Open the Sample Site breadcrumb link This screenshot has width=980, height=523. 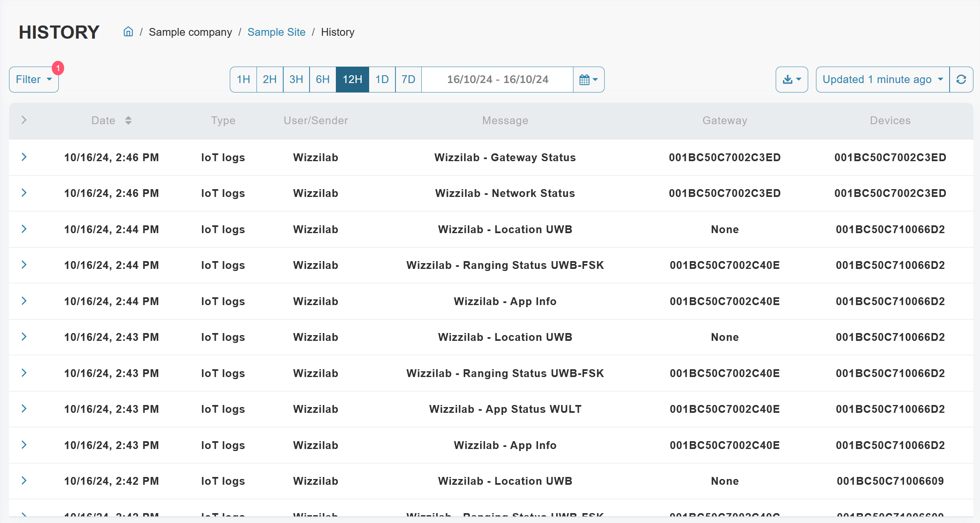coord(276,32)
